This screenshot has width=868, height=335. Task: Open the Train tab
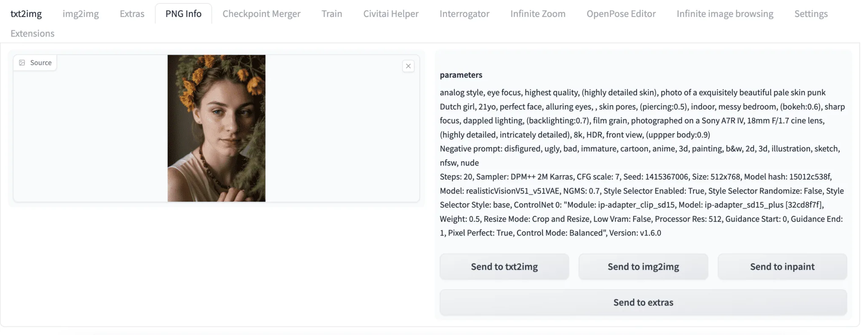[x=331, y=14]
